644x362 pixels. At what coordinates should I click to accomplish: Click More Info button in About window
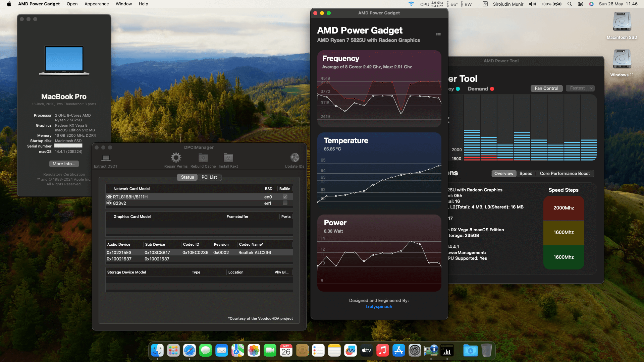click(x=64, y=164)
